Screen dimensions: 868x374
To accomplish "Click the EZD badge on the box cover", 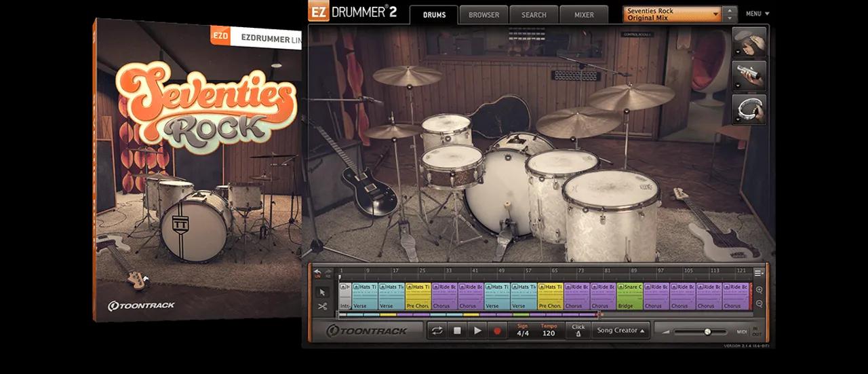I will coord(219,37).
